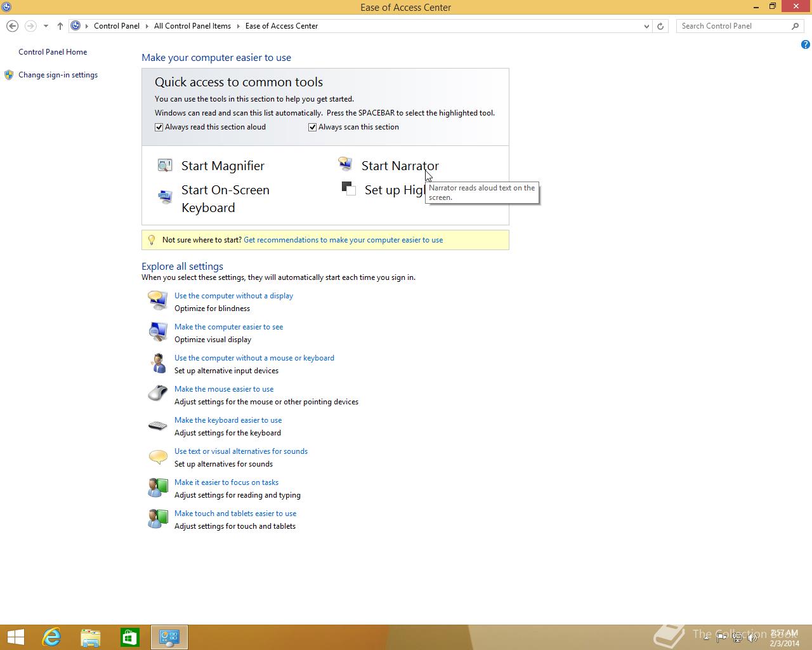Start On-Screen Keyboard

tap(225, 199)
